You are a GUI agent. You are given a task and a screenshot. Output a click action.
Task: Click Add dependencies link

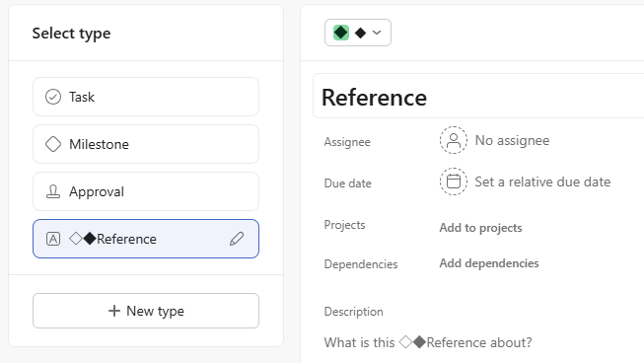coord(489,263)
